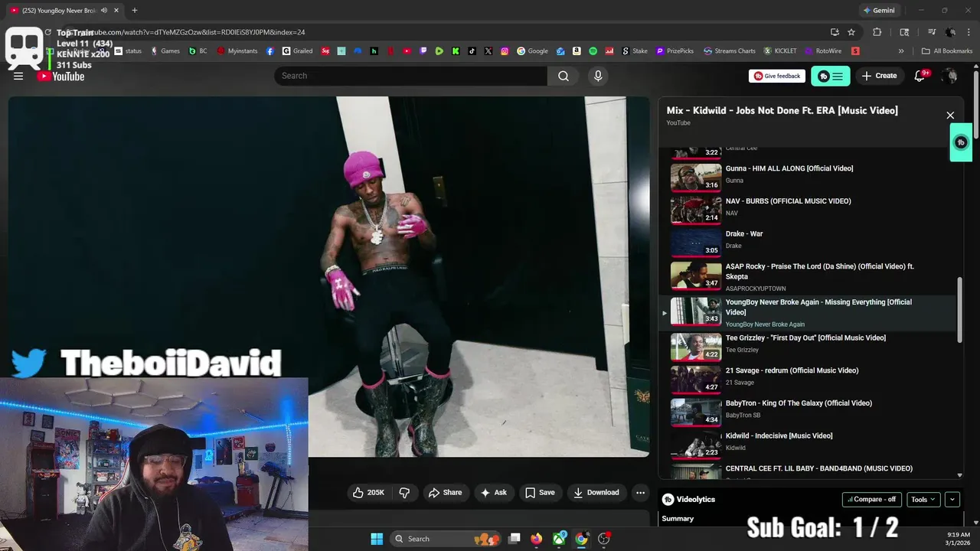
Task: Click Ask button below video
Action: click(x=494, y=492)
